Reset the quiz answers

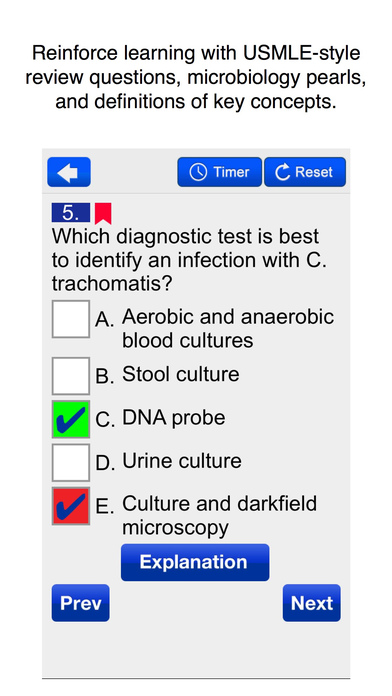tap(305, 172)
